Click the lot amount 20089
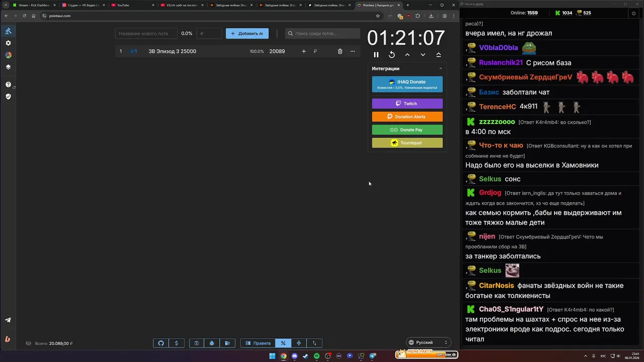 [277, 51]
